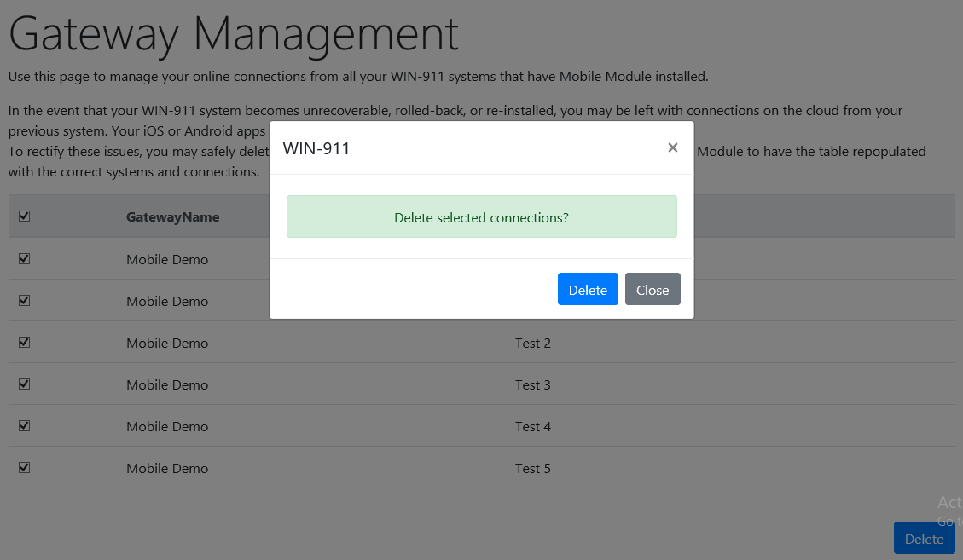The width and height of the screenshot is (963, 560).
Task: Click Mobile Demo text in Test 4 row
Action: click(x=167, y=426)
